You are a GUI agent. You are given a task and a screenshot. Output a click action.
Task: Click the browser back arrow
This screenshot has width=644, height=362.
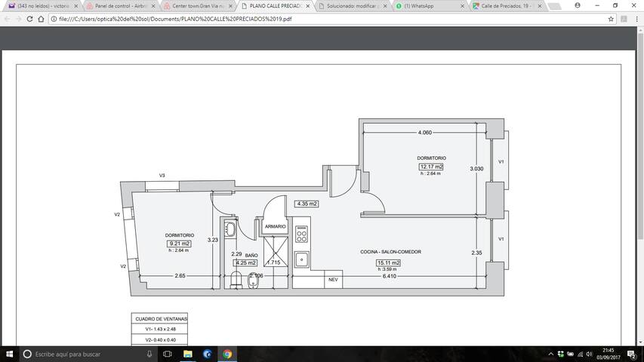click(7, 18)
